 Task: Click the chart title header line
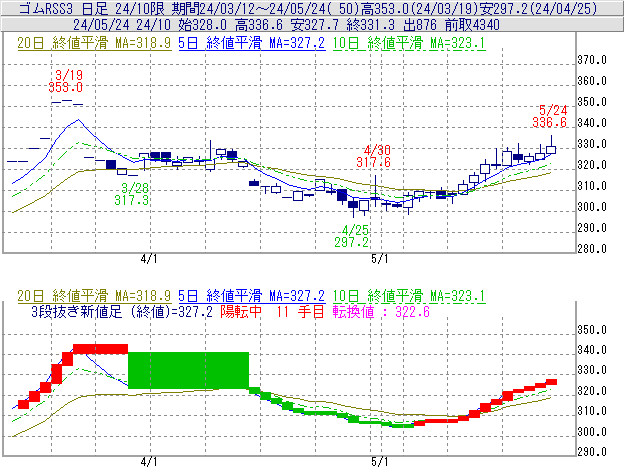click(x=308, y=8)
